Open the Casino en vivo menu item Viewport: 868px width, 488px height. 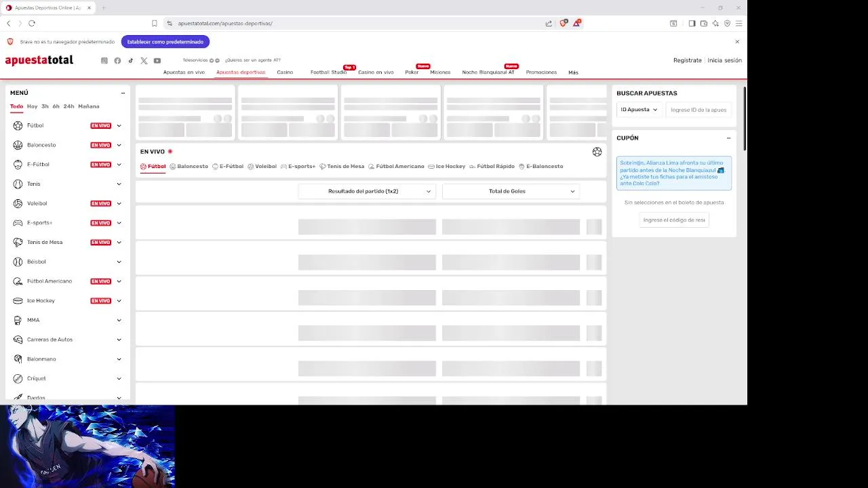pyautogui.click(x=376, y=72)
